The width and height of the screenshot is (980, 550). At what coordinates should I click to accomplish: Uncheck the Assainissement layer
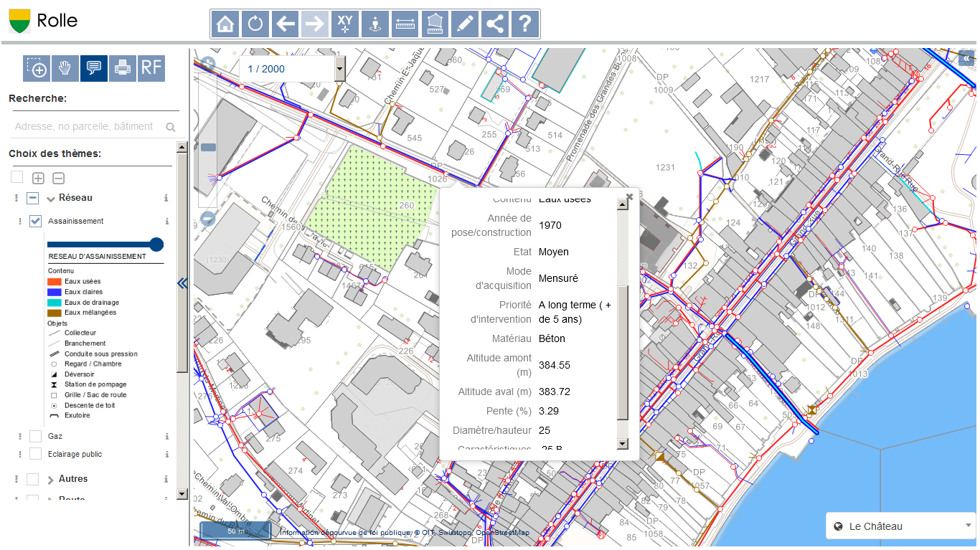(34, 221)
